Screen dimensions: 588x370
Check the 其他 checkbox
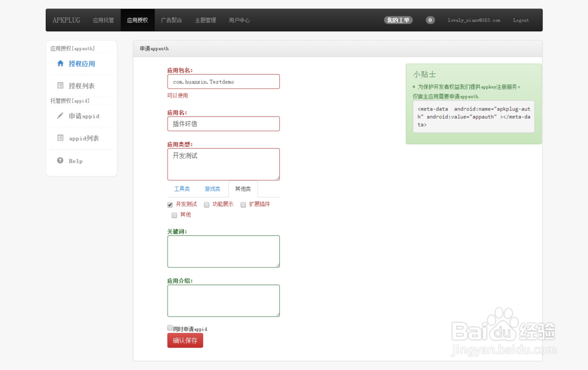tap(175, 215)
